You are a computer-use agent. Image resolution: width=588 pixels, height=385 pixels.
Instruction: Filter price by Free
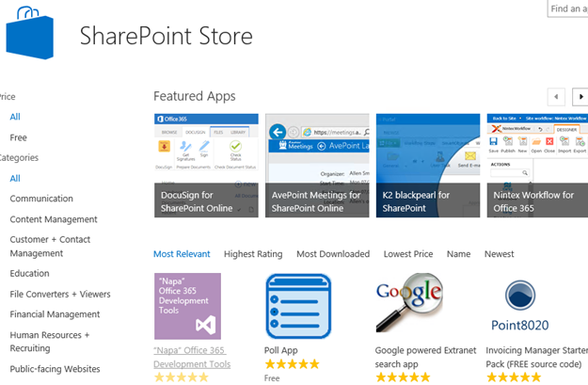[x=19, y=137]
